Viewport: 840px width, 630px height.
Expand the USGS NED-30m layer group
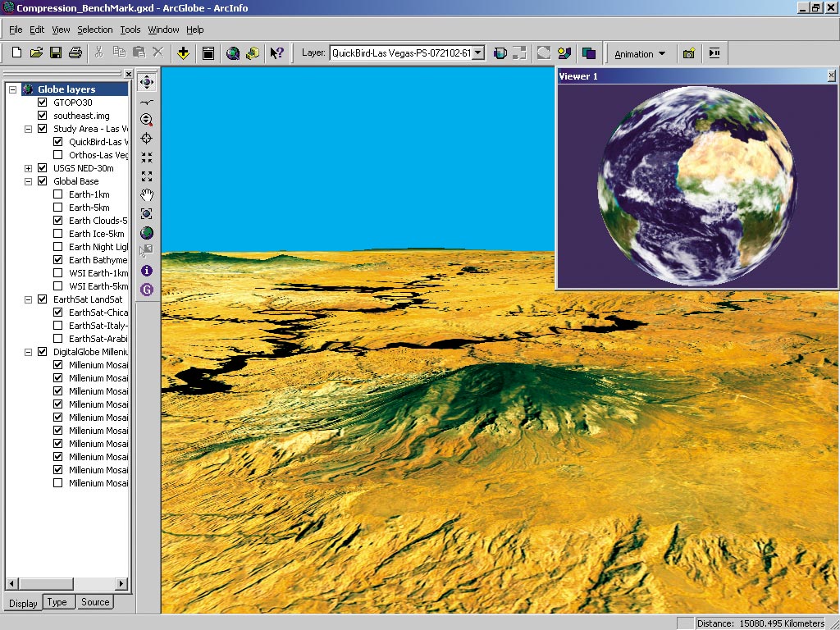click(29, 168)
